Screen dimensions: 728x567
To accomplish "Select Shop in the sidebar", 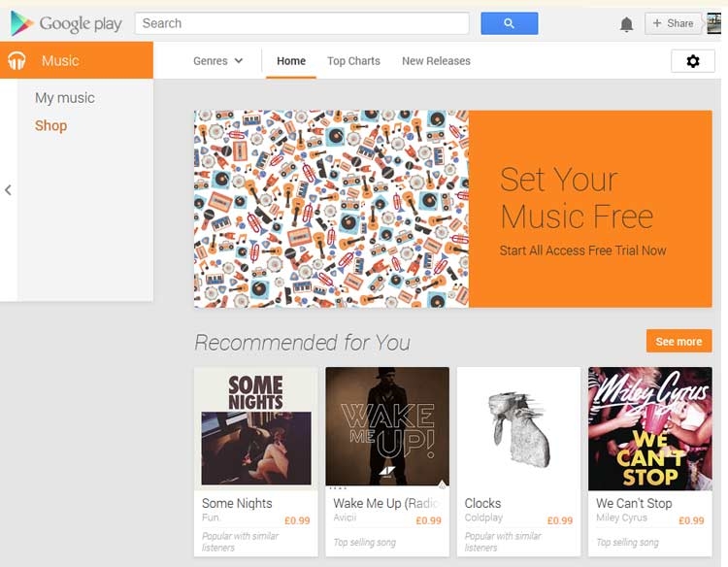I will pyautogui.click(x=50, y=125).
